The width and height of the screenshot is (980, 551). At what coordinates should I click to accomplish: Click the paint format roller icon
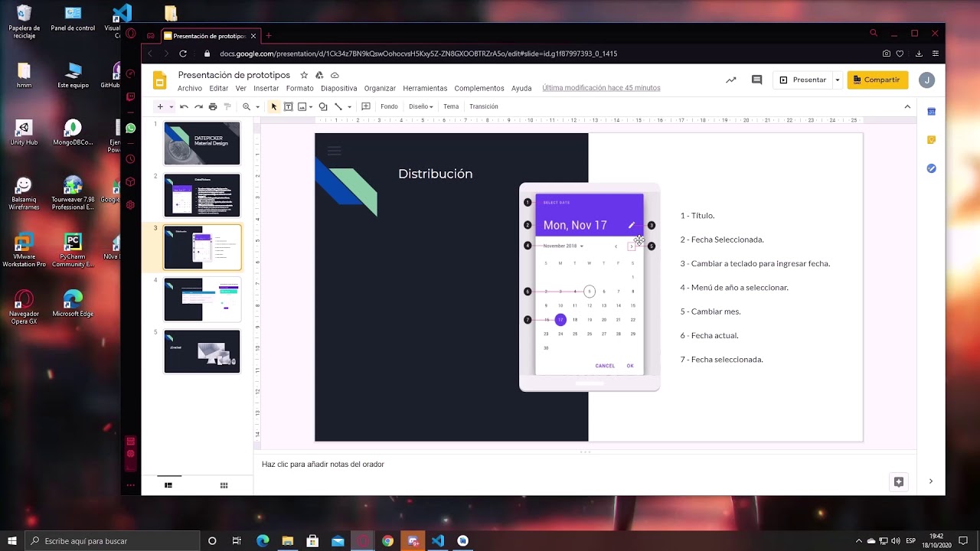pyautogui.click(x=227, y=106)
